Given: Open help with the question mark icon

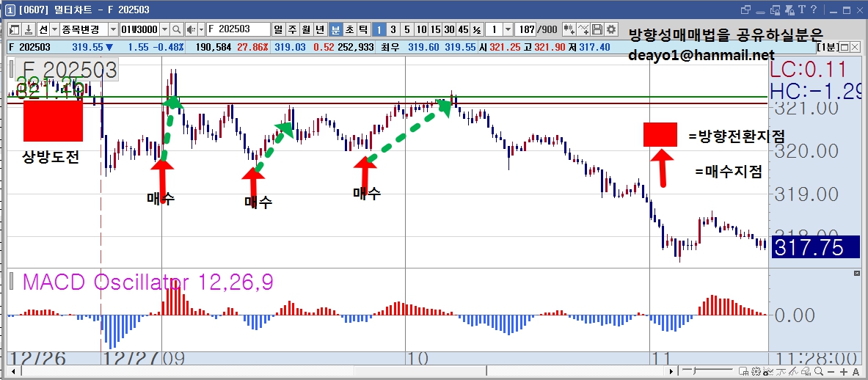Looking at the screenshot, I should point(814,10).
